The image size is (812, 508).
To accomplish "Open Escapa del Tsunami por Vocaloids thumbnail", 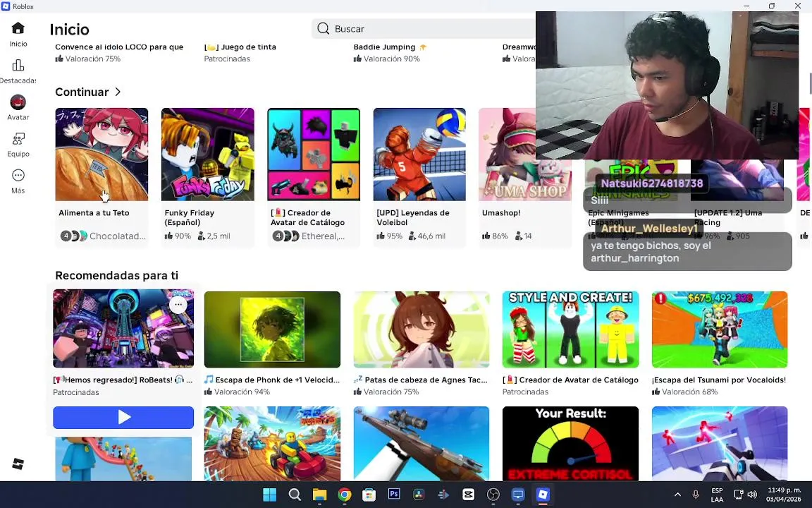I will coord(720,329).
